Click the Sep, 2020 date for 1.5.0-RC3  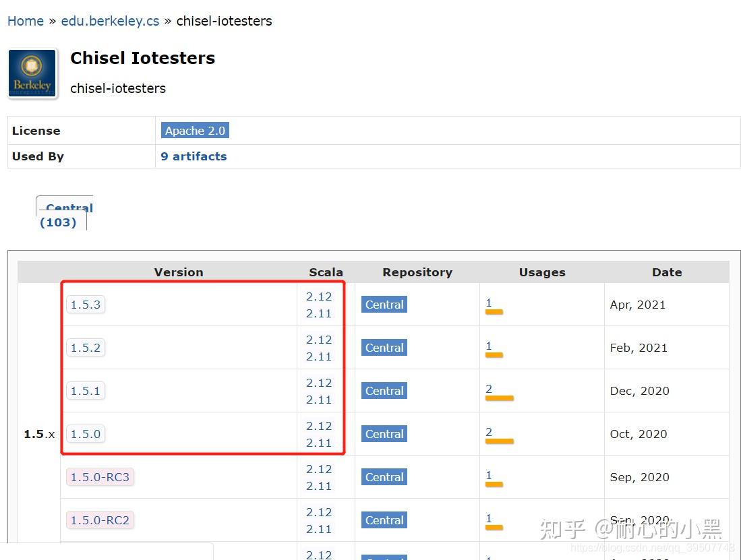pyautogui.click(x=639, y=477)
